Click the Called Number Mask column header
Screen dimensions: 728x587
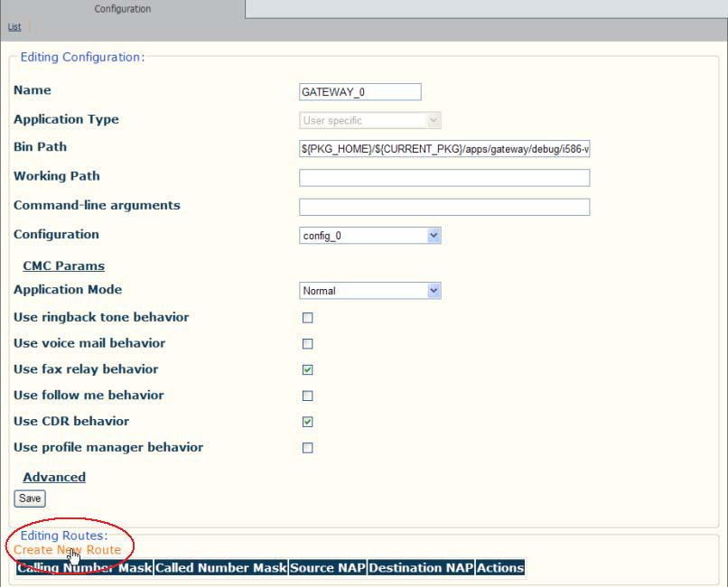[x=220, y=568]
